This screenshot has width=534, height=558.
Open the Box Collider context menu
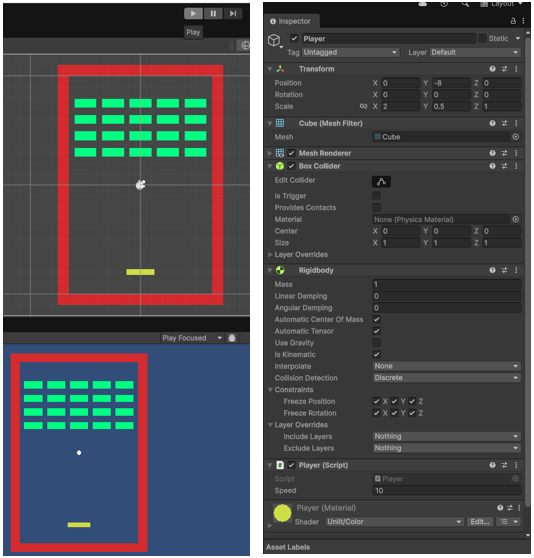coord(516,166)
